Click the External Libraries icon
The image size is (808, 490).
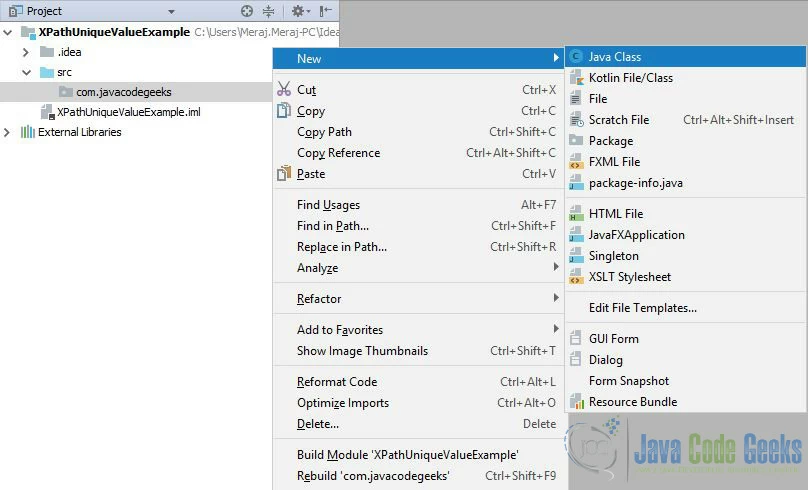(x=28, y=132)
